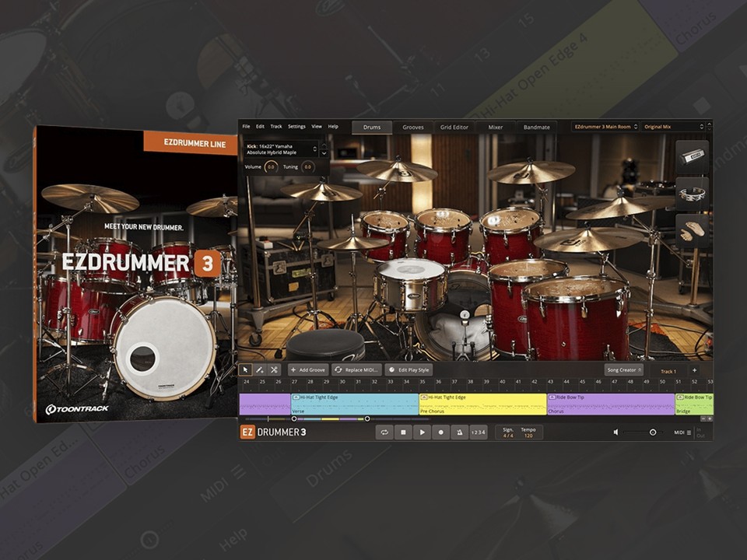Click the 4/4 time signature value

pos(508,436)
